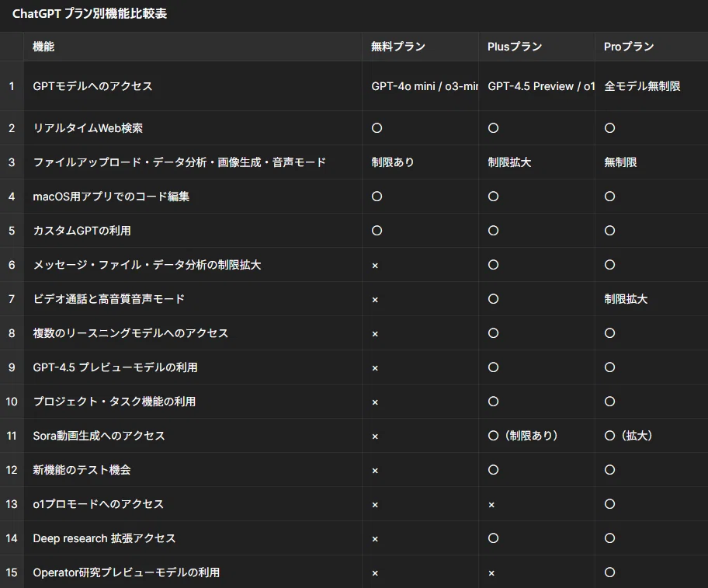Screen dimensions: 708x588
Task: Select row number 13 in the table
Action: [x=12, y=504]
